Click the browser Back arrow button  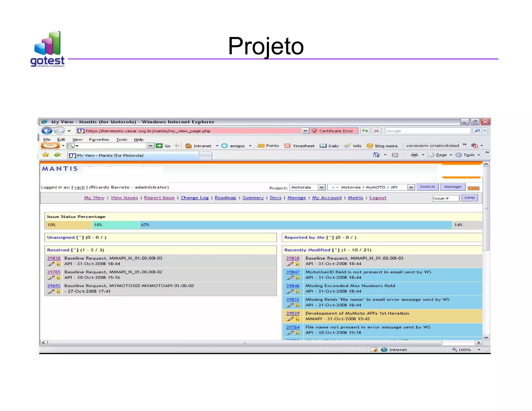[47, 131]
